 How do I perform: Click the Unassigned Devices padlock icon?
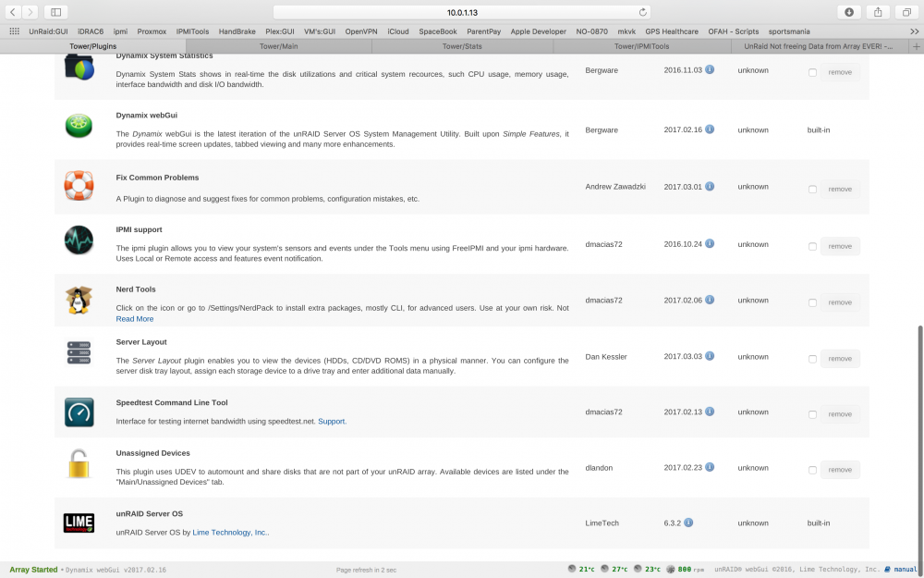[79, 463]
